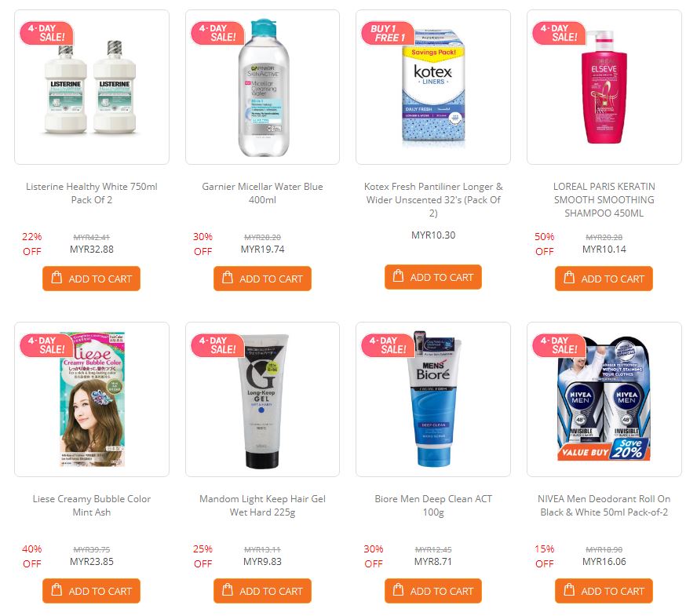
Task: View the Loreal Elseve shampoo image
Action: (604, 87)
